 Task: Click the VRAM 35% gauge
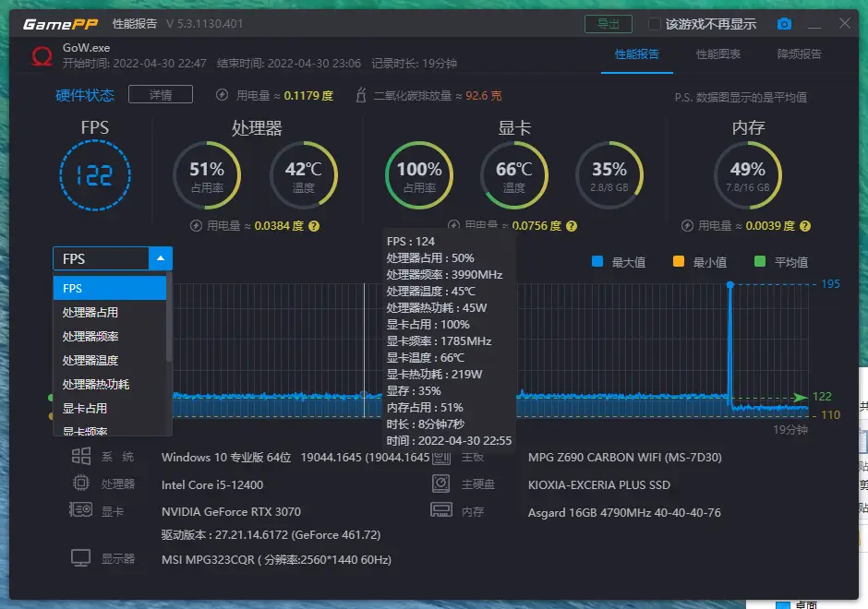609,175
